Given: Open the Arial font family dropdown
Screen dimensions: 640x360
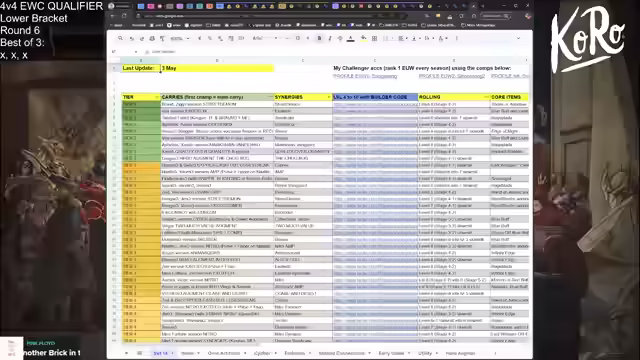Looking at the screenshot, I should (265, 38).
